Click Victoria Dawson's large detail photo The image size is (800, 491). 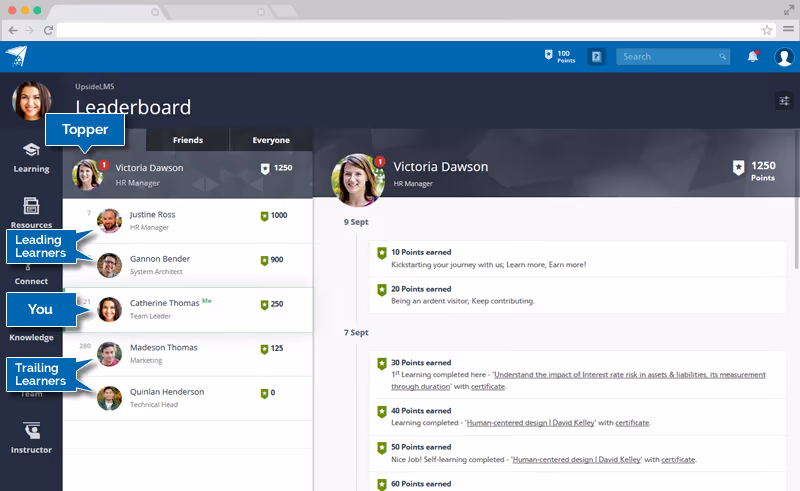358,180
